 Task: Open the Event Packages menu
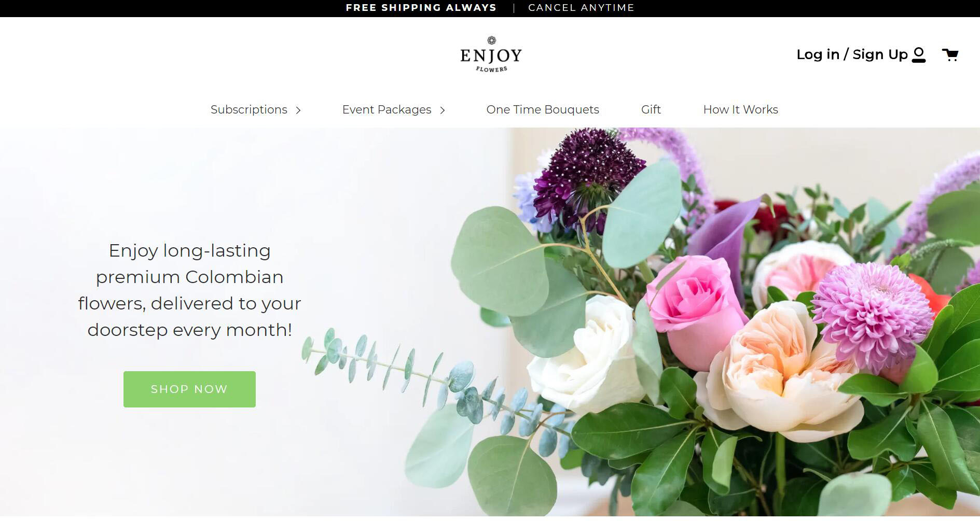387,109
